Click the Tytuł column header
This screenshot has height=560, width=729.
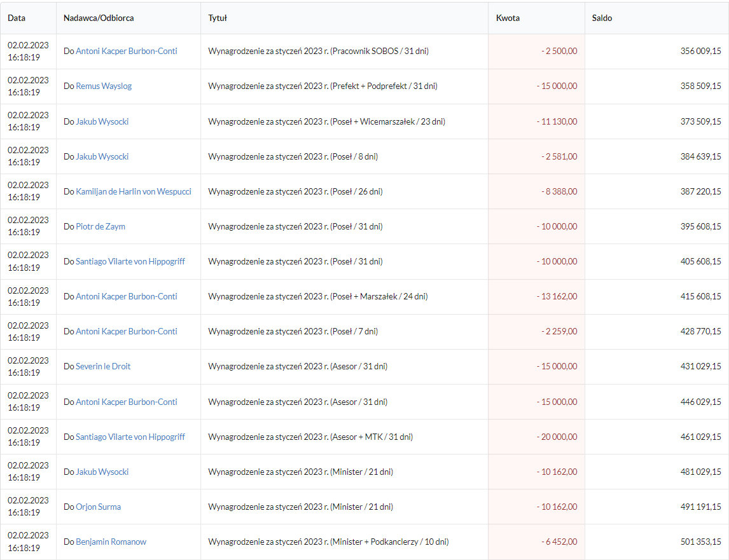pyautogui.click(x=218, y=18)
